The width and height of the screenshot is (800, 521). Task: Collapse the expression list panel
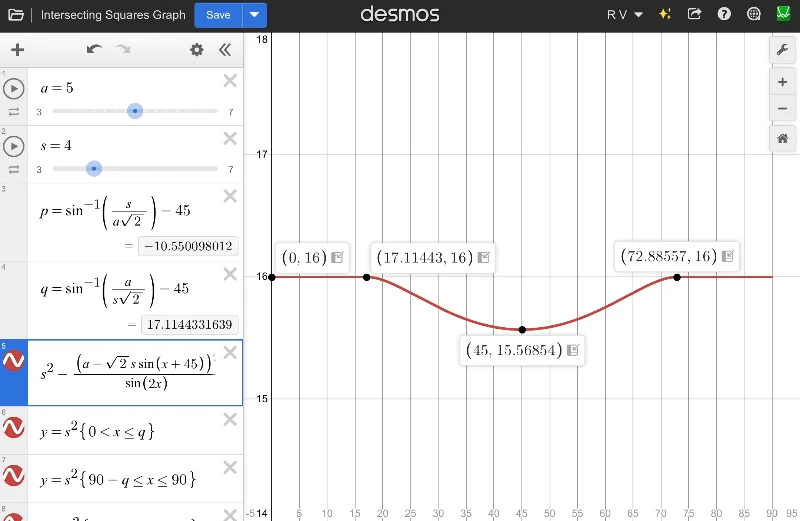coord(225,49)
